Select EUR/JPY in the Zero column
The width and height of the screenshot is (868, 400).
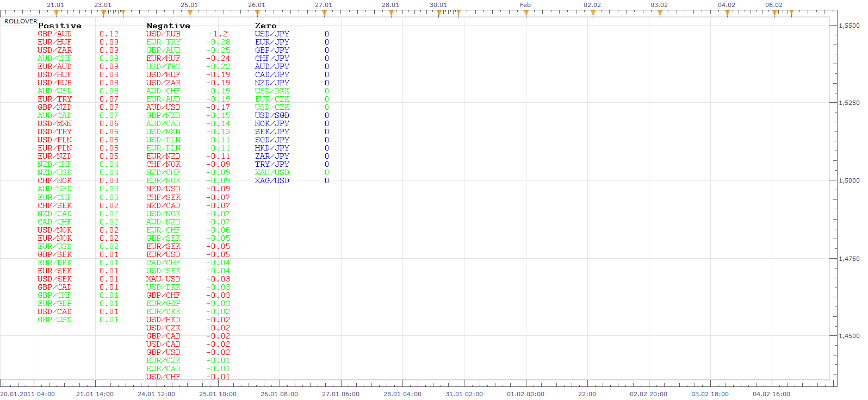click(272, 42)
